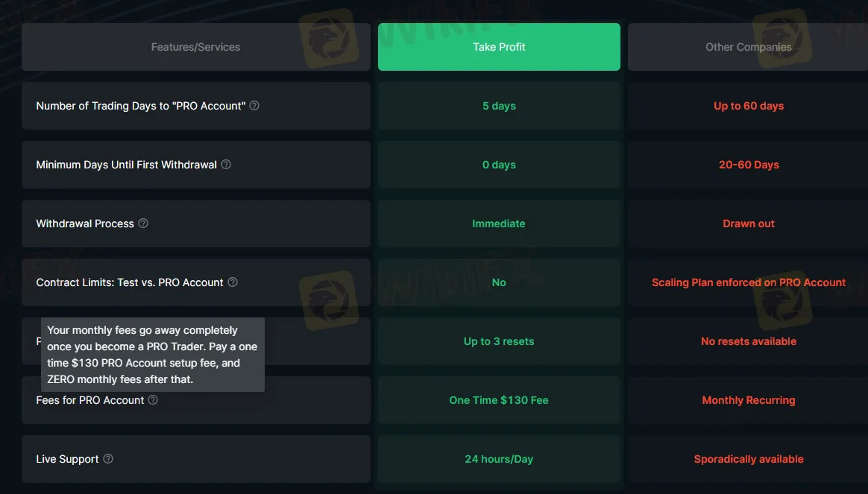Click the Features/Services header cell
The height and width of the screenshot is (494, 868).
click(x=195, y=47)
